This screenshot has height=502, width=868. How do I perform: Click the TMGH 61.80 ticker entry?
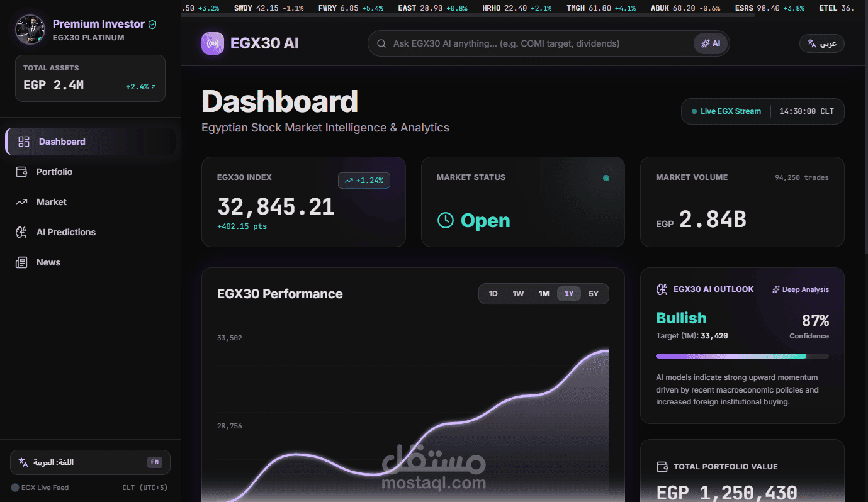coord(601,8)
